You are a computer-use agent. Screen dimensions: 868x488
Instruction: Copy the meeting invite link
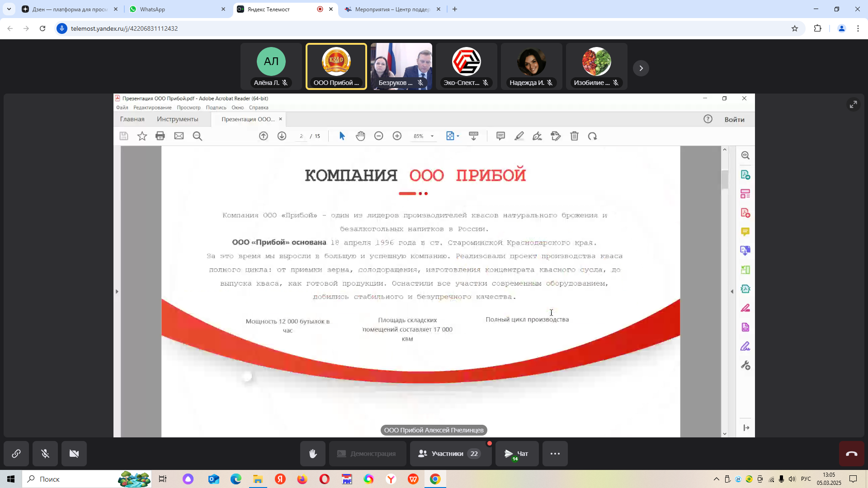coord(16,454)
